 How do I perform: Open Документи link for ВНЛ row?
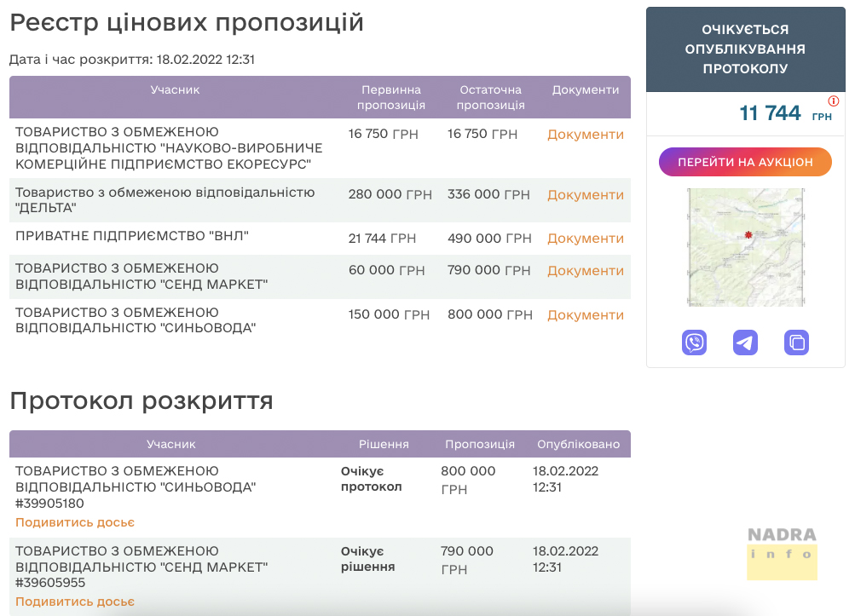click(585, 239)
